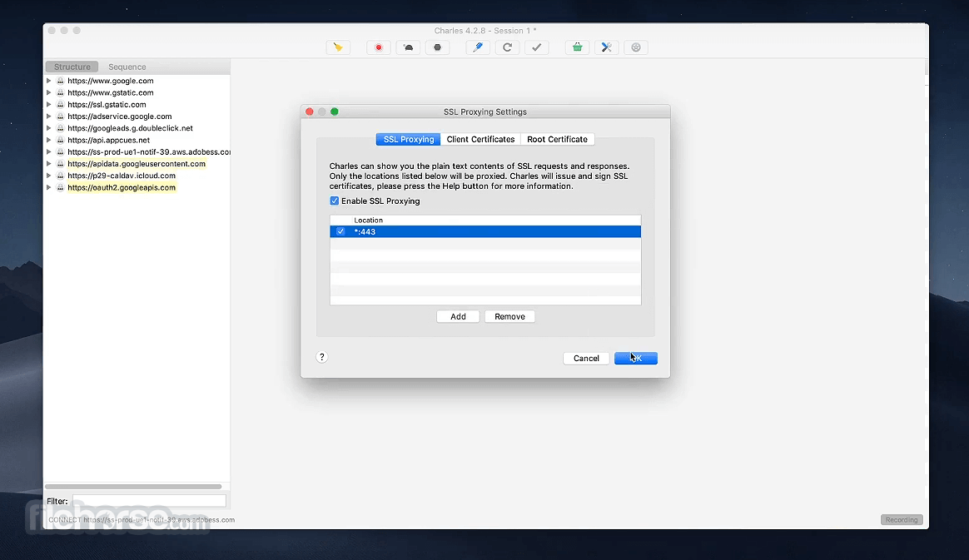Click the validate checkmark icon
This screenshot has width=969, height=560.
pyautogui.click(x=536, y=47)
